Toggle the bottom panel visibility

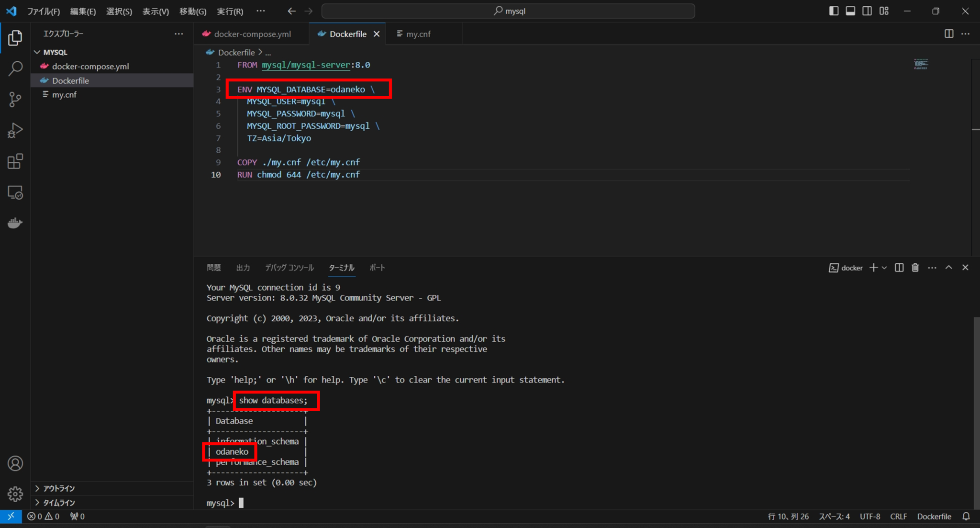[x=850, y=11]
